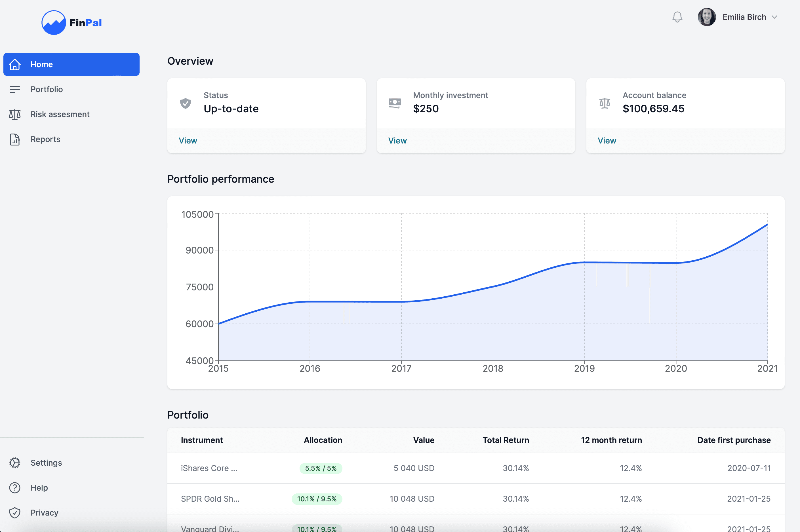Expand the Emilia Birch user dropdown chevron
Viewport: 800px width, 532px height.
tap(774, 17)
